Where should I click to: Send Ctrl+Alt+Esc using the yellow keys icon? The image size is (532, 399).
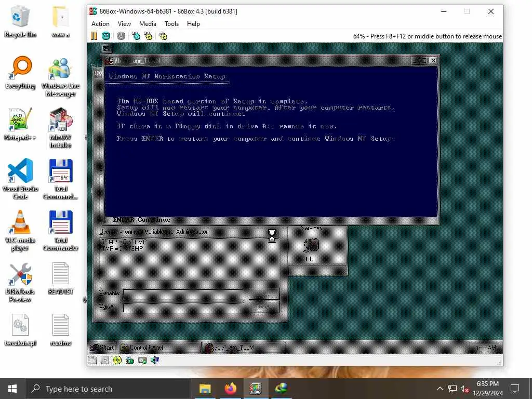[148, 36]
